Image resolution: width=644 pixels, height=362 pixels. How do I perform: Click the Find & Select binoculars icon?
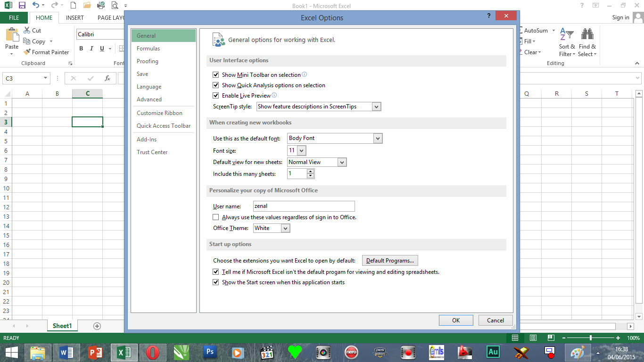pyautogui.click(x=587, y=35)
